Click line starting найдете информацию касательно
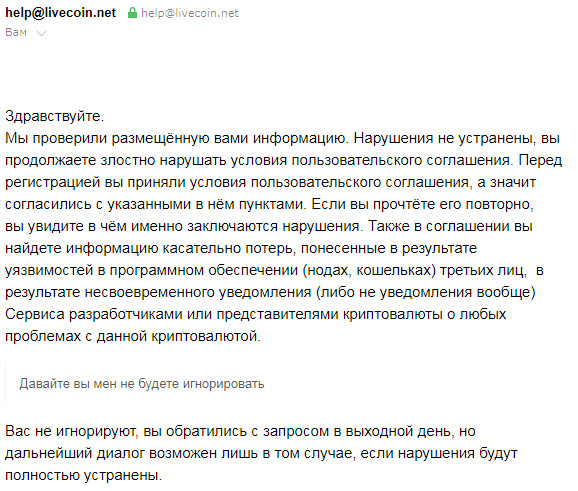The width and height of the screenshot is (578, 491). pos(241,248)
